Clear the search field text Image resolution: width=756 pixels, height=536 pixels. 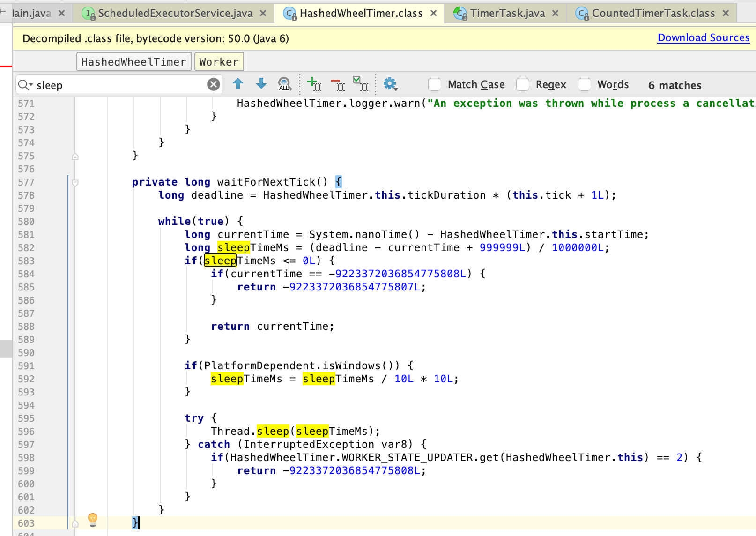214,84
